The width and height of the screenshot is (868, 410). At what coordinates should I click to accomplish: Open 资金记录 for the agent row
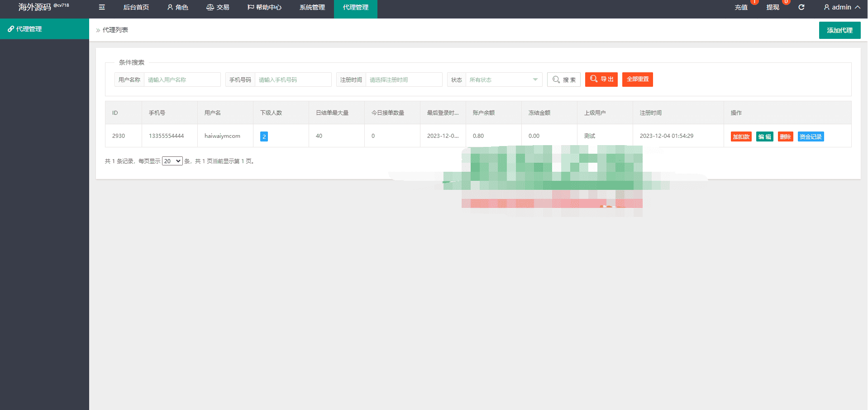tap(811, 137)
